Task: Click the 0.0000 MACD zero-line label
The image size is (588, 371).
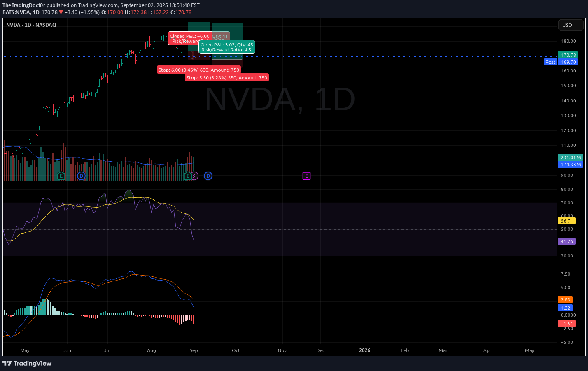Action: point(568,315)
